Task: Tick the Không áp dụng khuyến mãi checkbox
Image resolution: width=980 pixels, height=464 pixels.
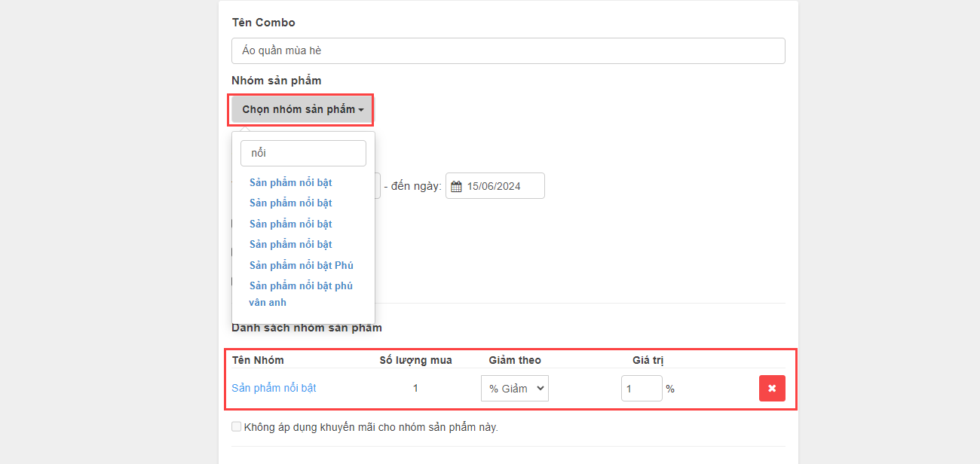Action: [x=237, y=427]
